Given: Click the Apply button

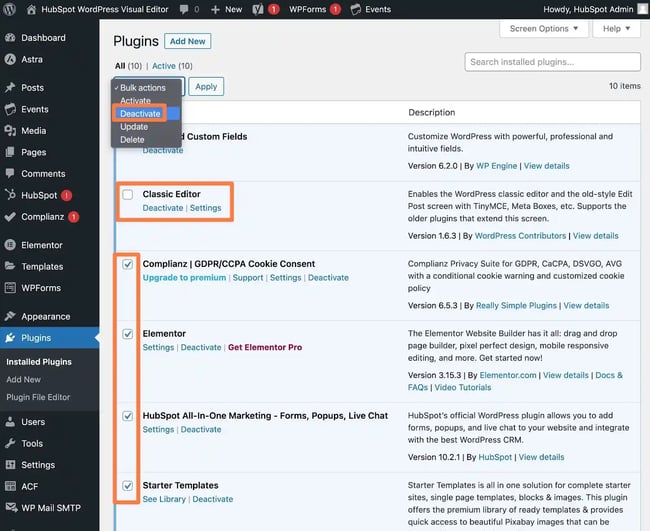Looking at the screenshot, I should pos(206,86).
